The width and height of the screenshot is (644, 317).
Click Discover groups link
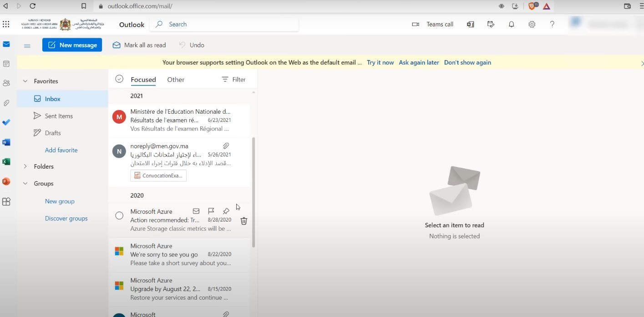[66, 219]
